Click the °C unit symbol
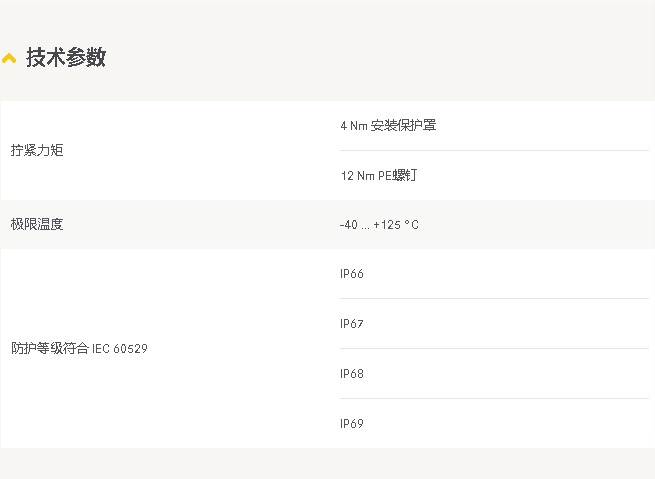655x479 pixels. [x=411, y=225]
